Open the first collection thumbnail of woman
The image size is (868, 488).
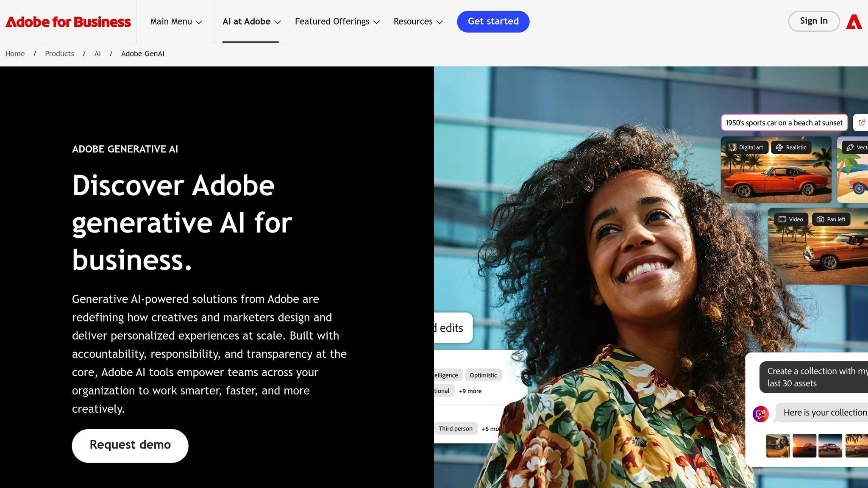pos(778,446)
